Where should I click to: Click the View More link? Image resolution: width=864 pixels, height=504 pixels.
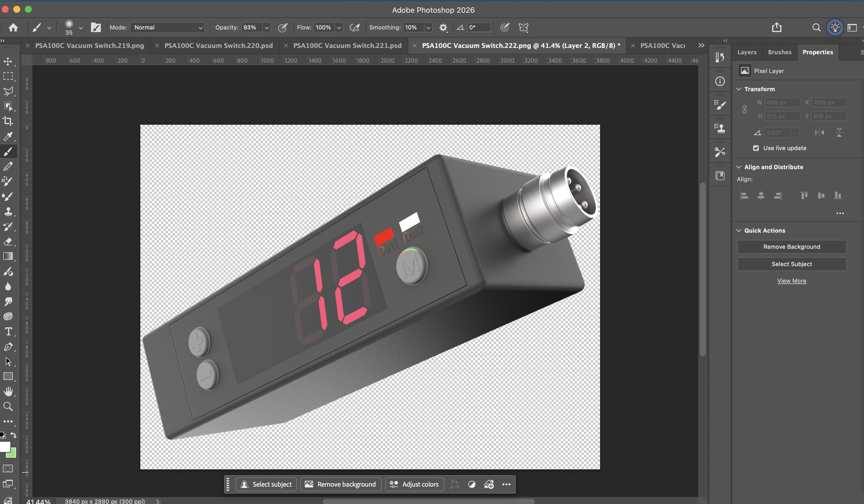coord(791,280)
